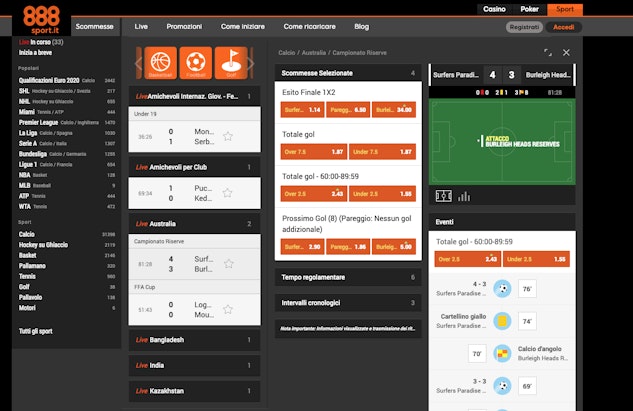Go to previous sports in the carousel
This screenshot has width=633, height=411.
138,63
